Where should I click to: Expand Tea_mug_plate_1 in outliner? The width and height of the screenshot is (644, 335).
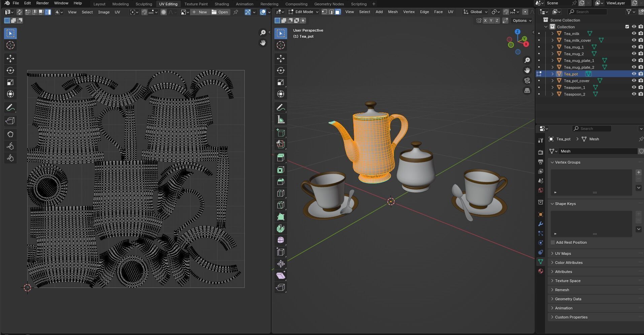click(x=552, y=61)
